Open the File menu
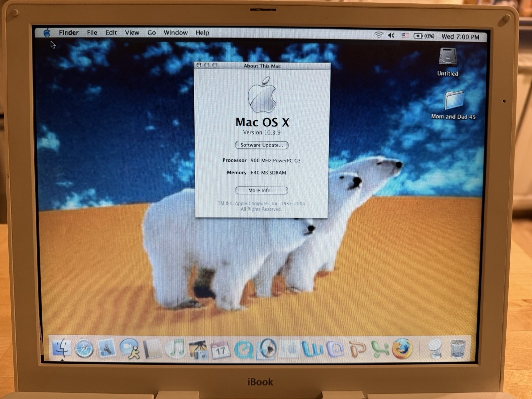This screenshot has width=532, height=399. tap(92, 33)
